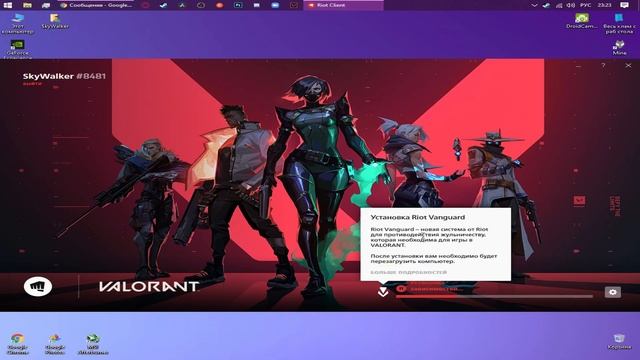Viewport: 640px width, 360px height.
Task: Pause the install with the red pause button
Action: tap(401, 289)
